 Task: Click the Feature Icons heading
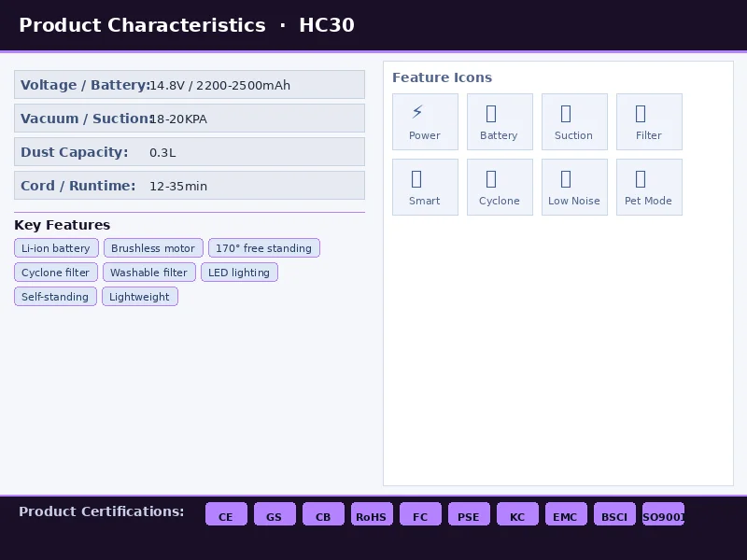tap(442, 77)
